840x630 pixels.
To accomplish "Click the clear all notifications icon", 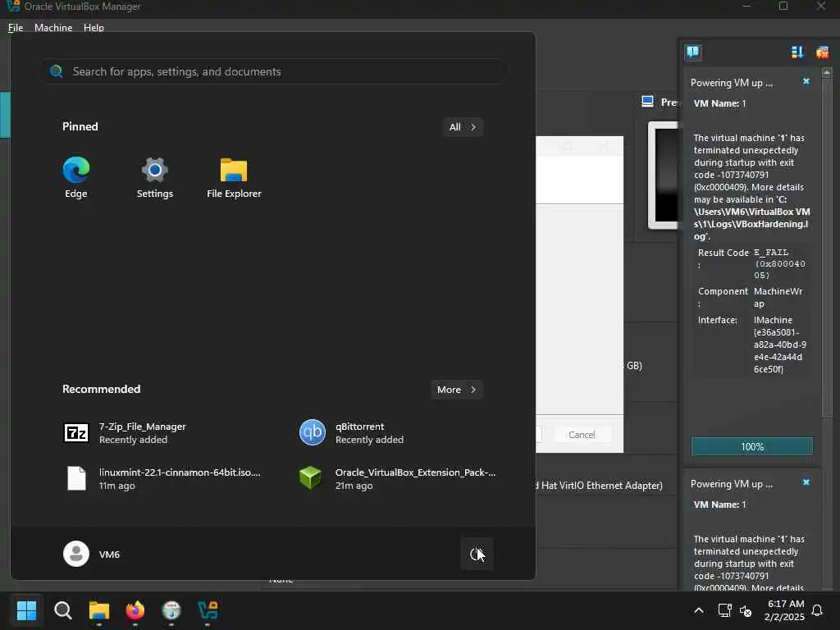I will (822, 52).
